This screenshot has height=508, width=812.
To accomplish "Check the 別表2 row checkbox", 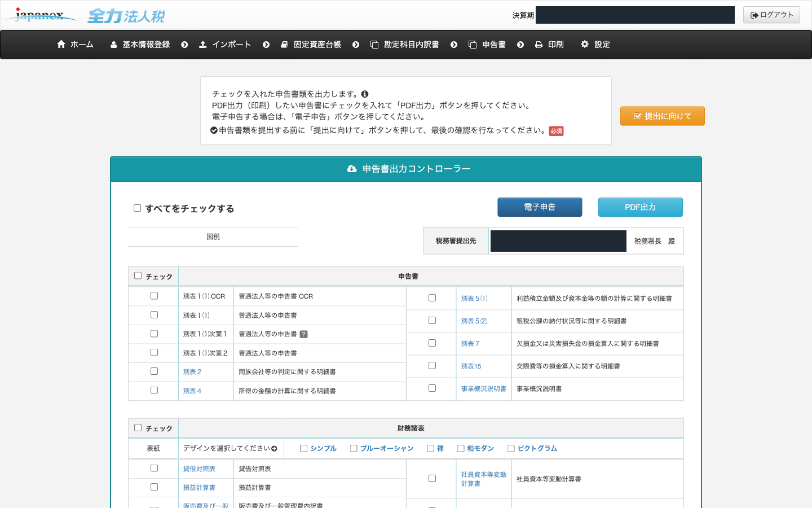I will pos(154,371).
